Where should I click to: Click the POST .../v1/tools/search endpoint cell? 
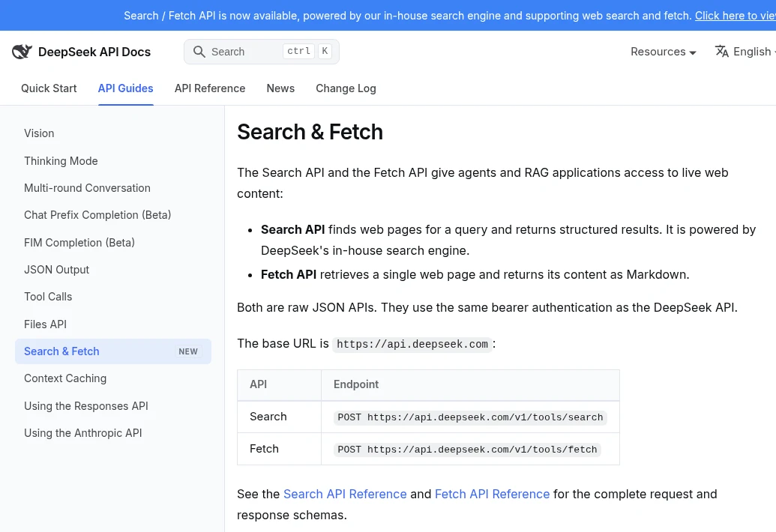[x=470, y=417]
